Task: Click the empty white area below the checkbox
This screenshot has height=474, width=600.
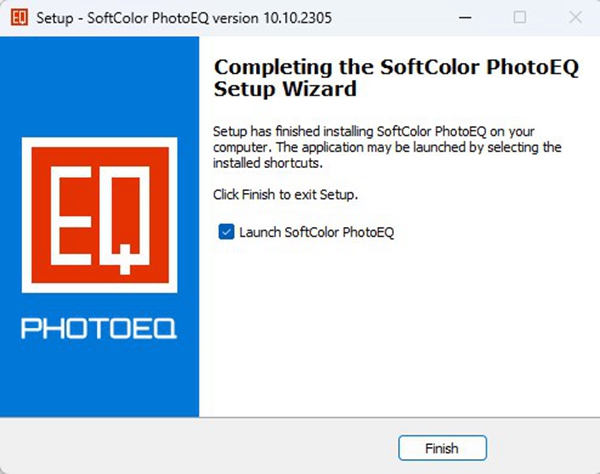Action: click(399, 329)
